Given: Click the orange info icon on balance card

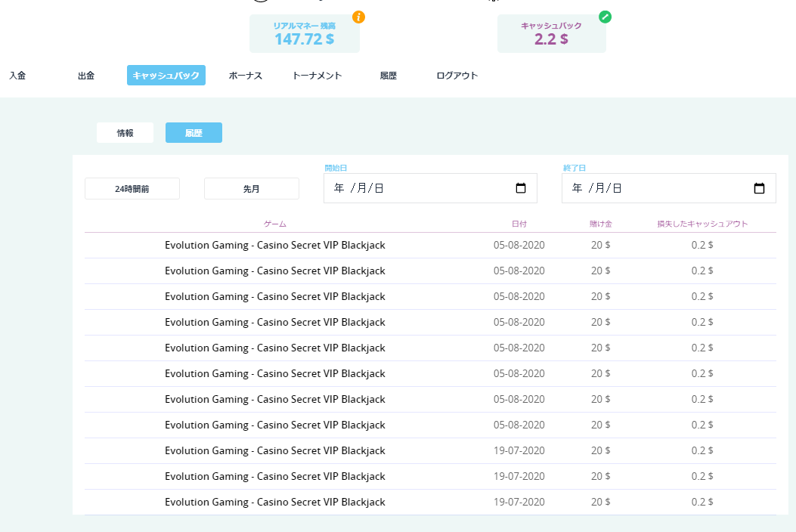Looking at the screenshot, I should click(358, 17).
